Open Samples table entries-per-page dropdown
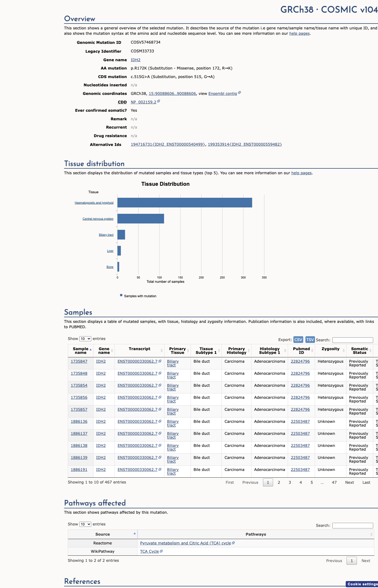The width and height of the screenshot is (378, 588). tap(85, 339)
